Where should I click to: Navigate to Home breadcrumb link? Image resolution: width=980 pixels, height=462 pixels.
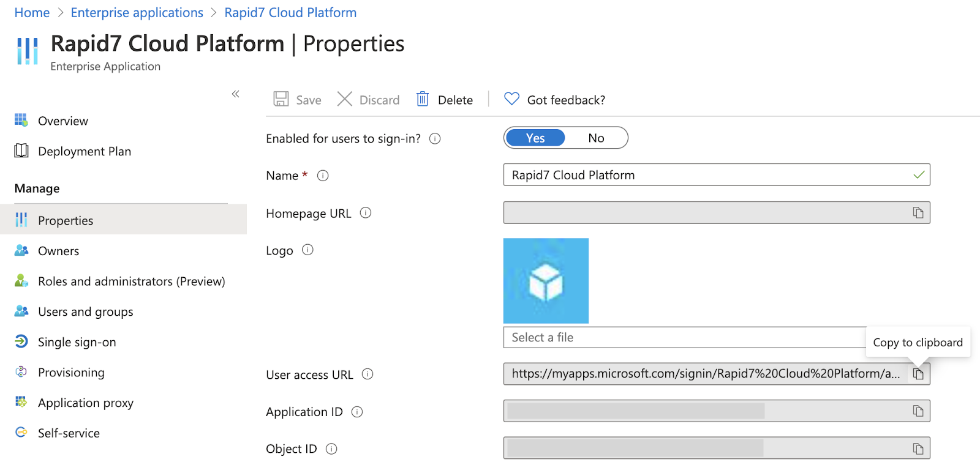tap(32, 13)
